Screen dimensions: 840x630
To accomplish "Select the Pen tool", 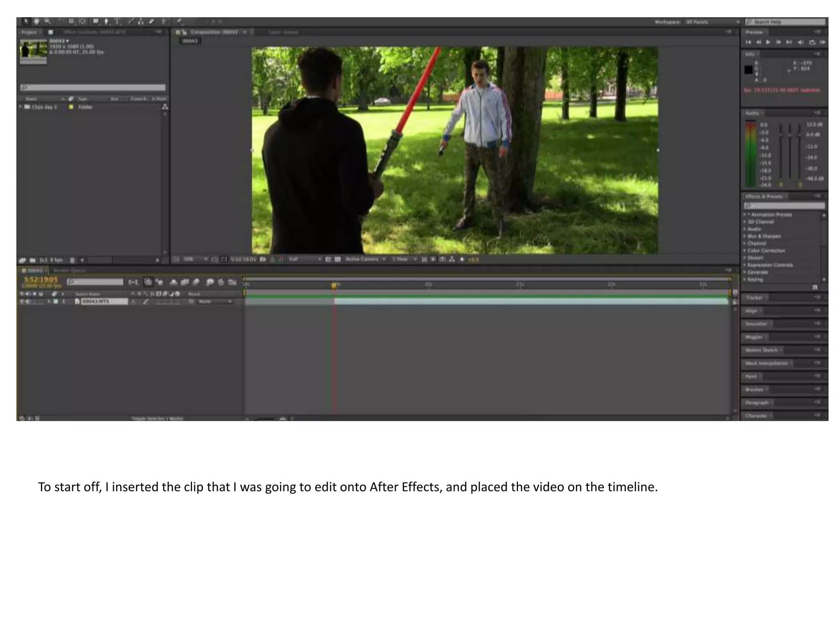I will [x=106, y=21].
